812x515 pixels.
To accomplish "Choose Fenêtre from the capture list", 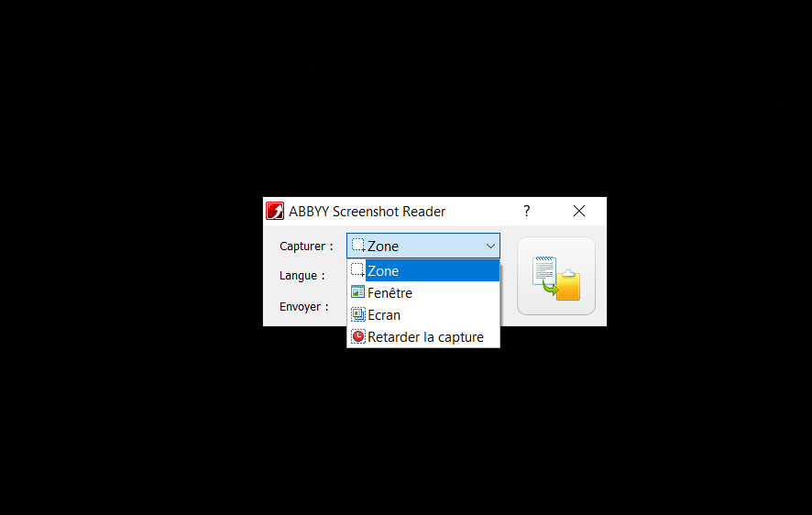I will [x=423, y=293].
